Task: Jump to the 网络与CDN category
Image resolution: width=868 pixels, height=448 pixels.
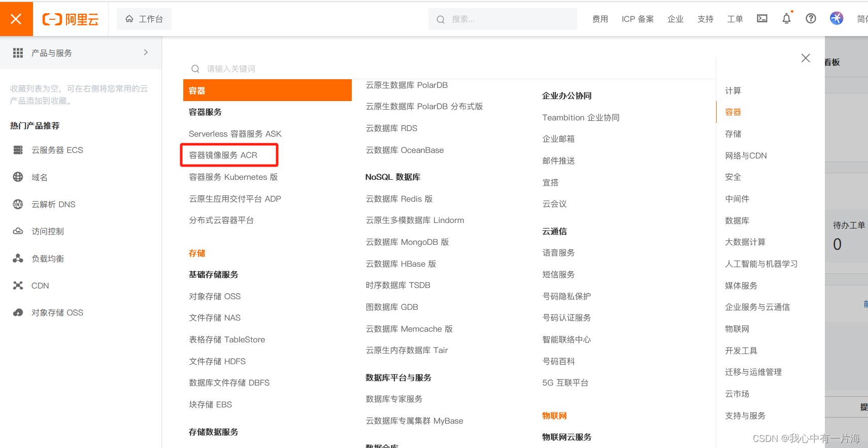Action: click(x=746, y=155)
